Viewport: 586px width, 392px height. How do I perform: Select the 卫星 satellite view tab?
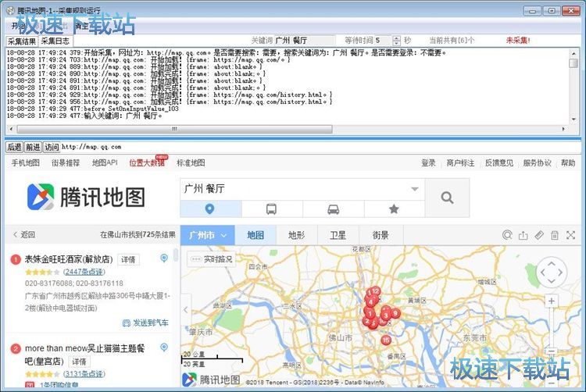pos(338,235)
